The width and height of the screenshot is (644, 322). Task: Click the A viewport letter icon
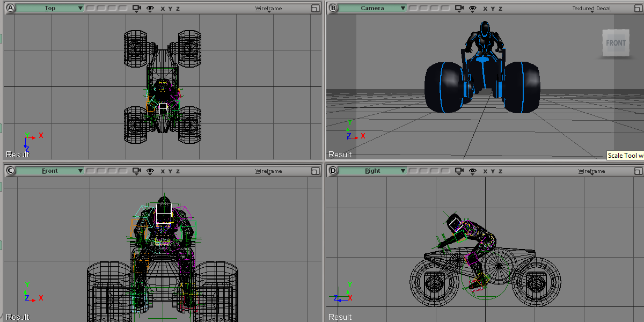pyautogui.click(x=11, y=8)
